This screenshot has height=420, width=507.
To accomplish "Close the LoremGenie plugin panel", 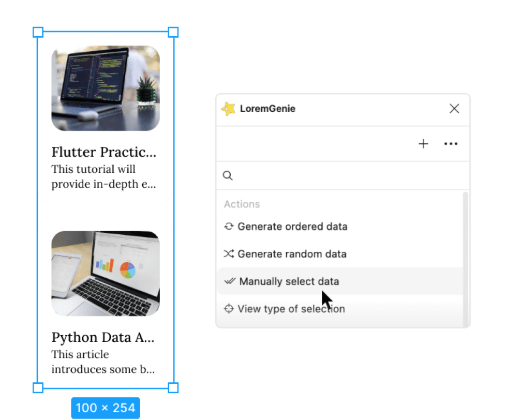I will click(454, 109).
